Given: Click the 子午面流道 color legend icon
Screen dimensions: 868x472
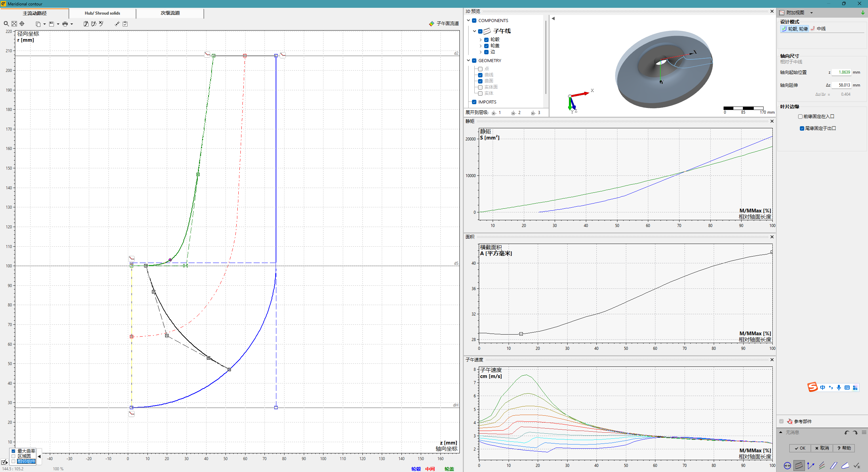Looking at the screenshot, I should point(431,24).
